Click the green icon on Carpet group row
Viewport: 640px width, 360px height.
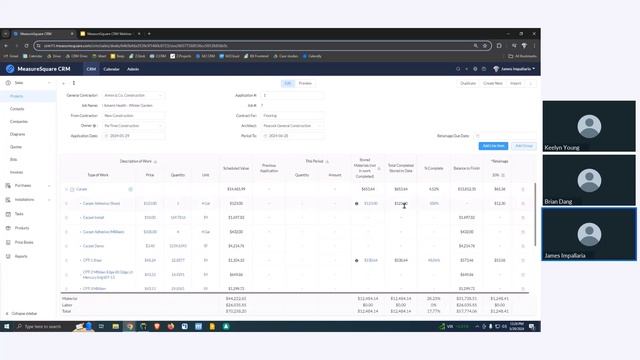pyautogui.click(x=131, y=189)
